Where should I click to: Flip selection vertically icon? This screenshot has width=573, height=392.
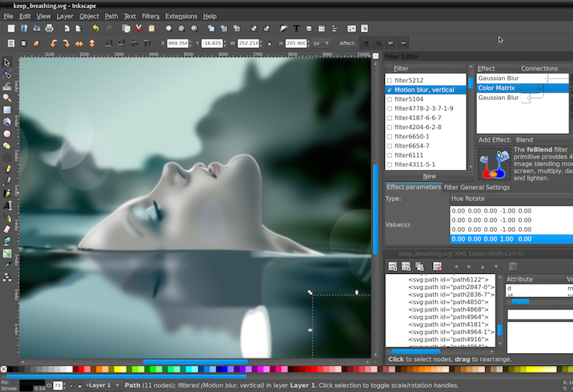(92, 43)
